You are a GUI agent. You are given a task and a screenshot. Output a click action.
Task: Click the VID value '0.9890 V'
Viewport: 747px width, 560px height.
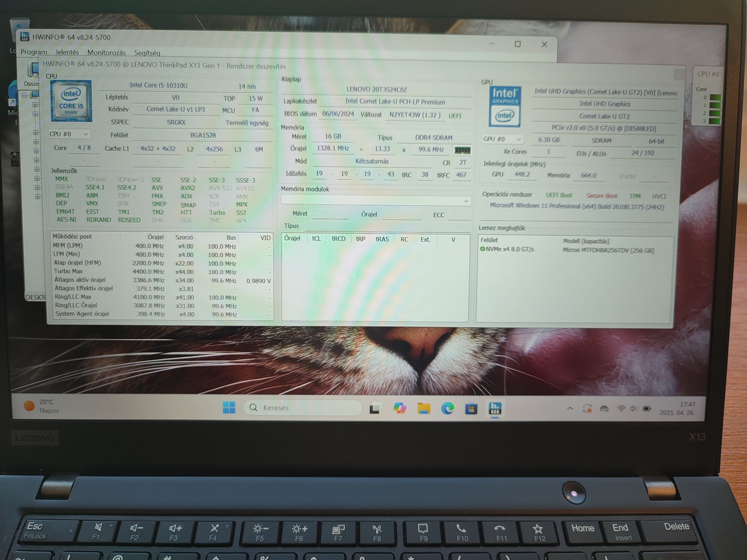259,281
